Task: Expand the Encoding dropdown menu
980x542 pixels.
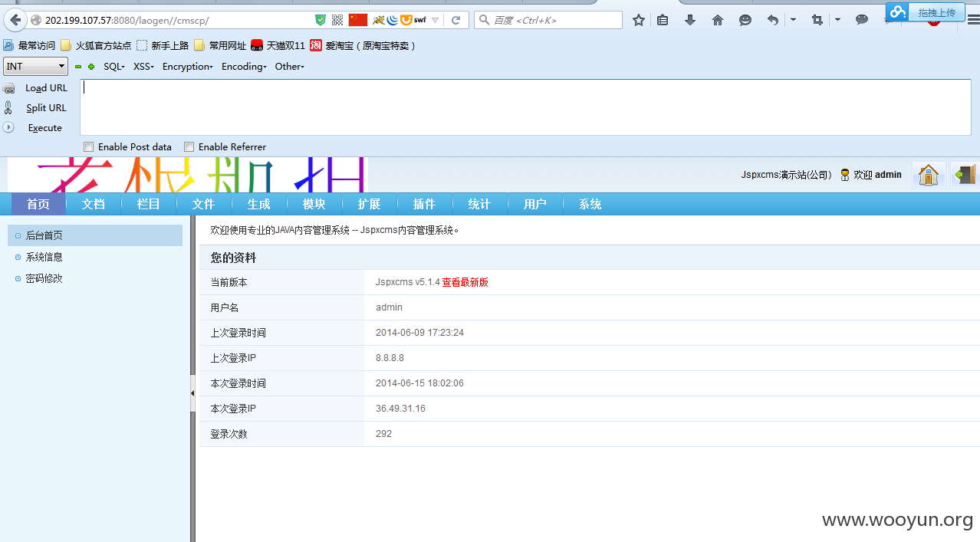Action: pos(244,67)
